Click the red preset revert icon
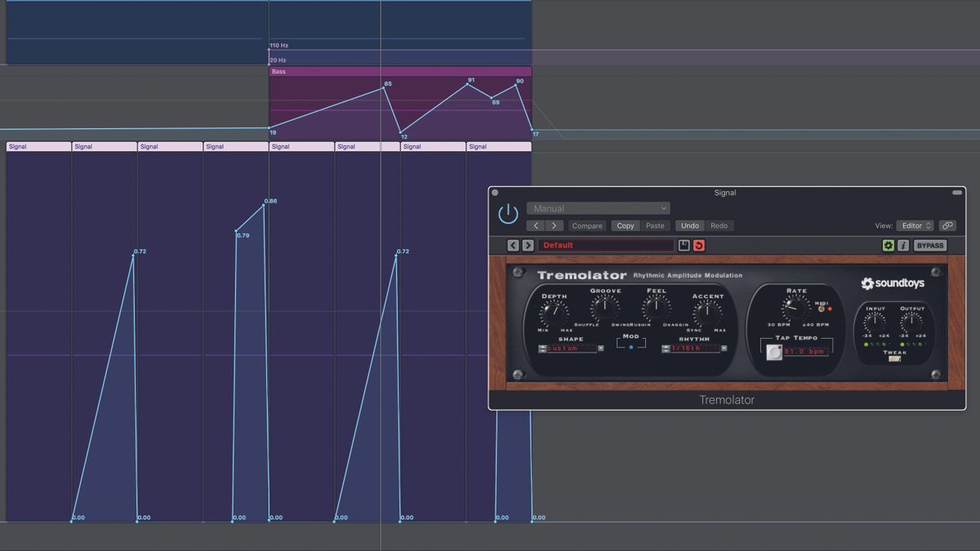 [699, 245]
